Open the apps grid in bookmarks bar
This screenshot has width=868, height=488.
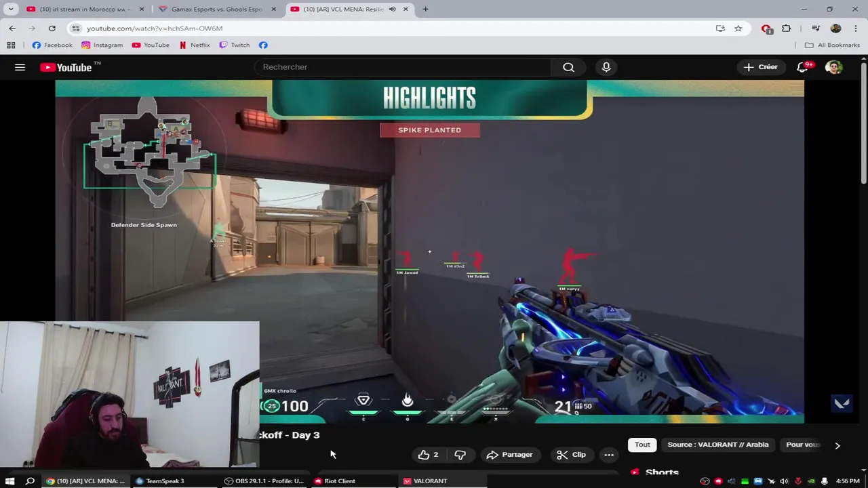pyautogui.click(x=11, y=45)
